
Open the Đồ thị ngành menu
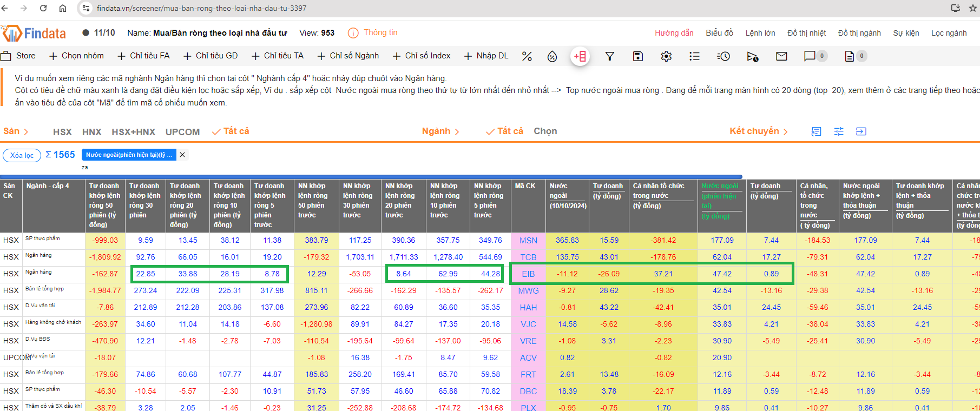click(x=859, y=33)
